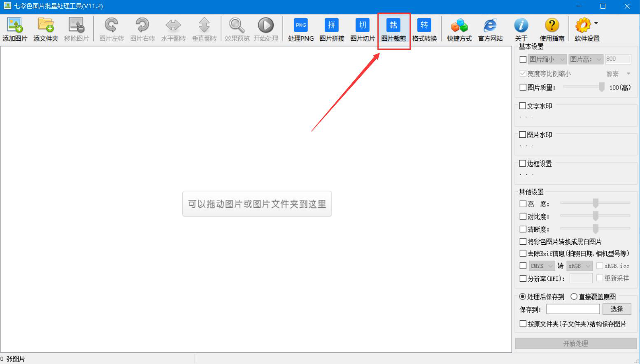Viewport: 640px width, 364px height.
Task: Click the bottom 开始处理 button
Action: point(576,343)
